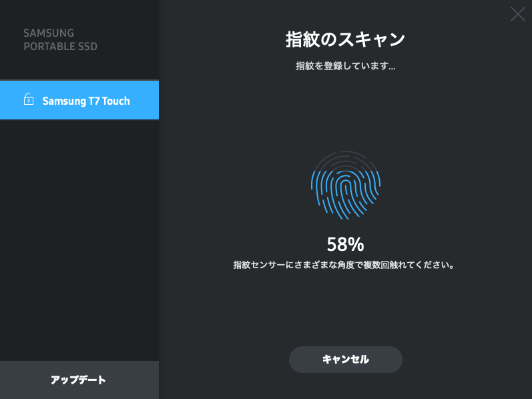
Task: Click the SAMSUNG PORTABLE SSD logo
Action: pos(60,39)
